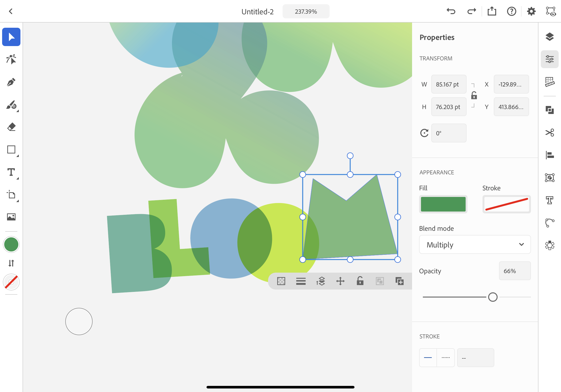Viewport: 561px width, 392px height.
Task: Toggle the object lock in the context bar
Action: 360,281
